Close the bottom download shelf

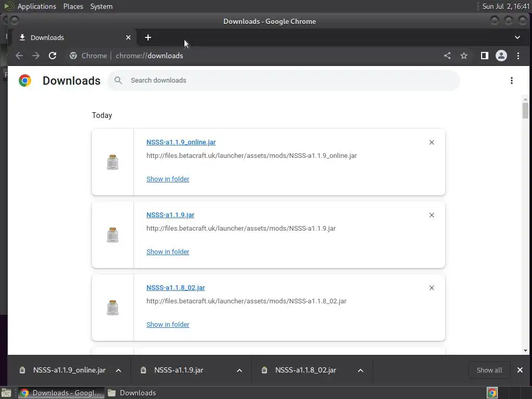(x=520, y=370)
